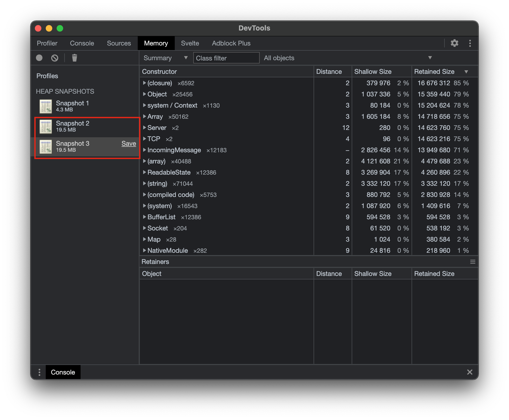The height and width of the screenshot is (420, 509).
Task: Select the Memory tab
Action: click(x=156, y=43)
